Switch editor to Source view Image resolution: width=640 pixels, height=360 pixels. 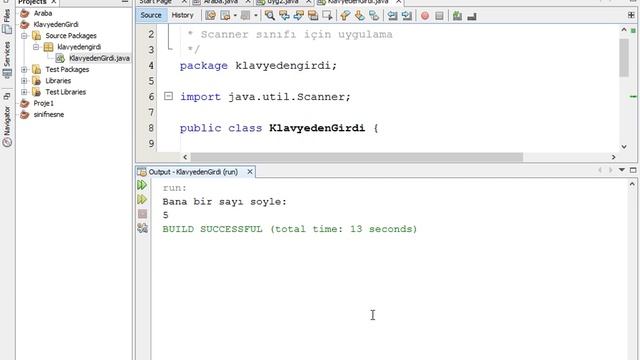(x=151, y=15)
